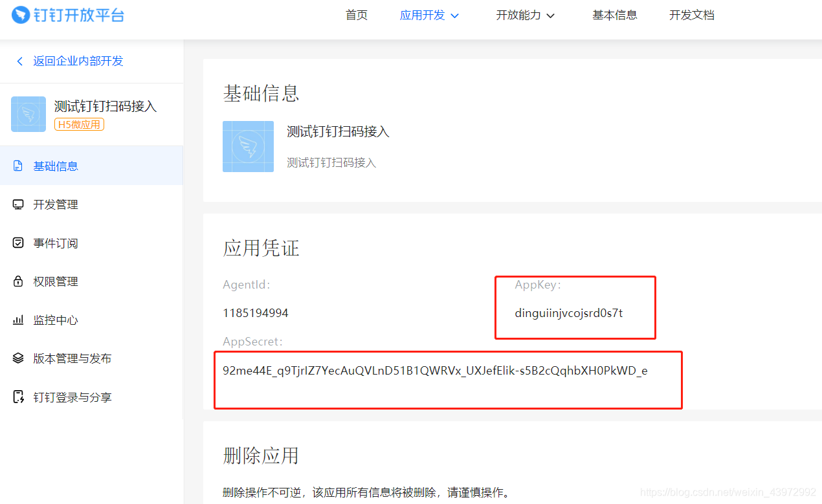
Task: Click the AppSecret value starting with 92me44E
Action: click(x=435, y=371)
